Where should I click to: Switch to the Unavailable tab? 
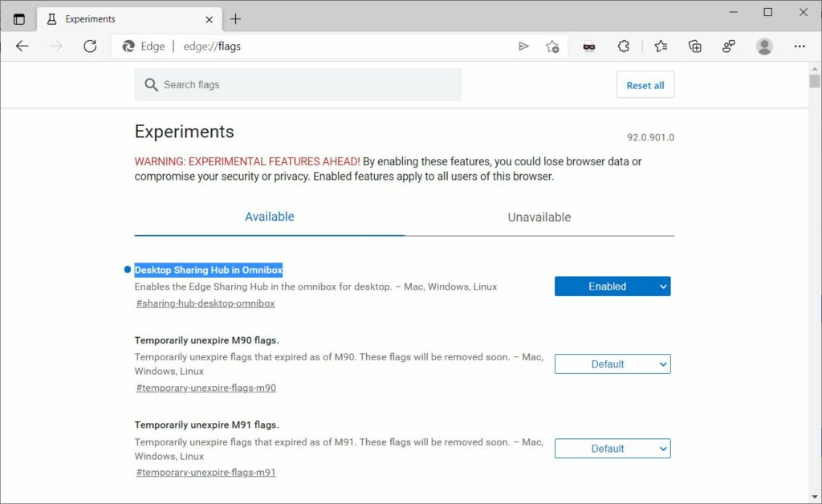539,217
